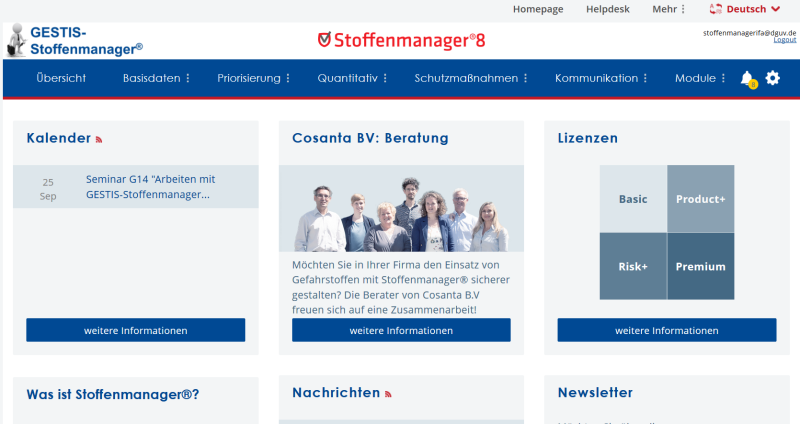Click the Stoffenmanager 8 center logo
Screen dimensions: 800x424
pyautogui.click(x=400, y=41)
